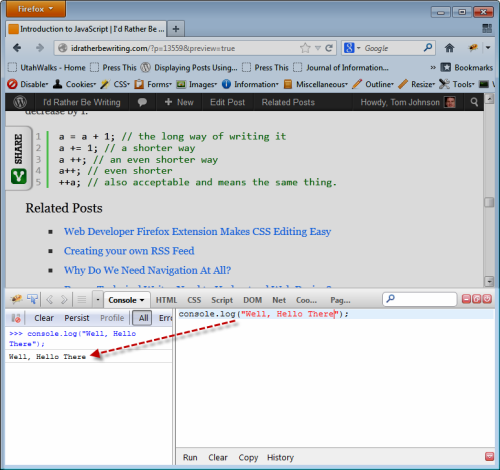Screen dimensions: 500x470
Task: Click Run in the command editor
Action: [190, 457]
